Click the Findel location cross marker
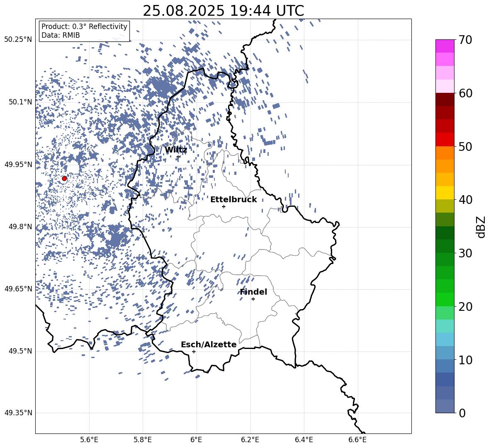491x448 pixels. point(253,299)
